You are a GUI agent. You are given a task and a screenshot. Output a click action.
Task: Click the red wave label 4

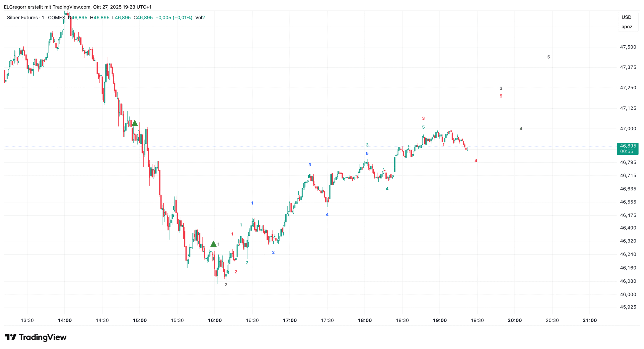click(476, 161)
